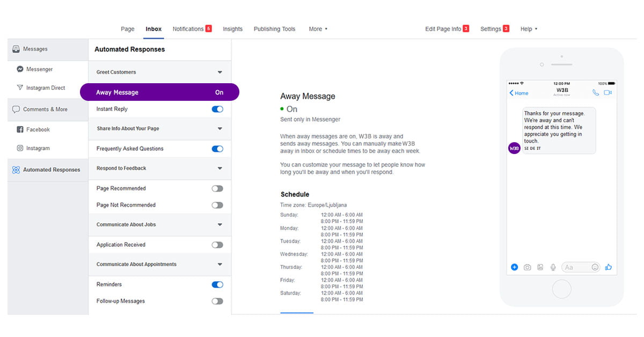Go back Home in phone preview

[x=519, y=93]
